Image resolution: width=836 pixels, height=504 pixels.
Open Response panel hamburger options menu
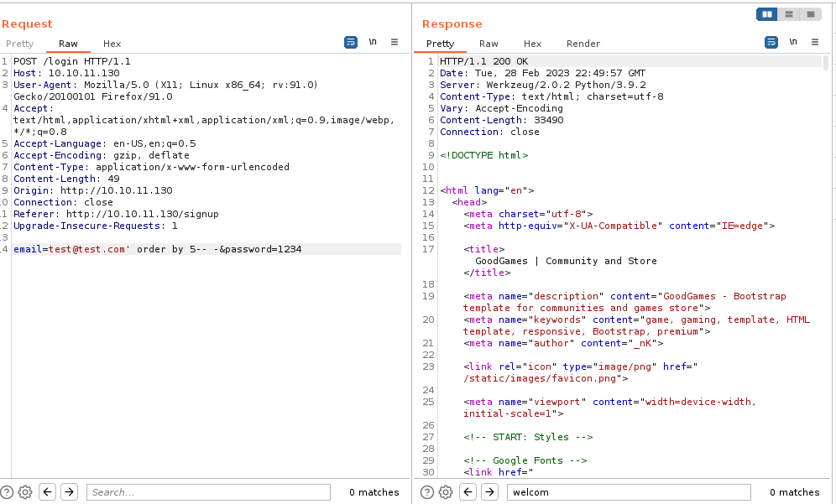(x=815, y=42)
